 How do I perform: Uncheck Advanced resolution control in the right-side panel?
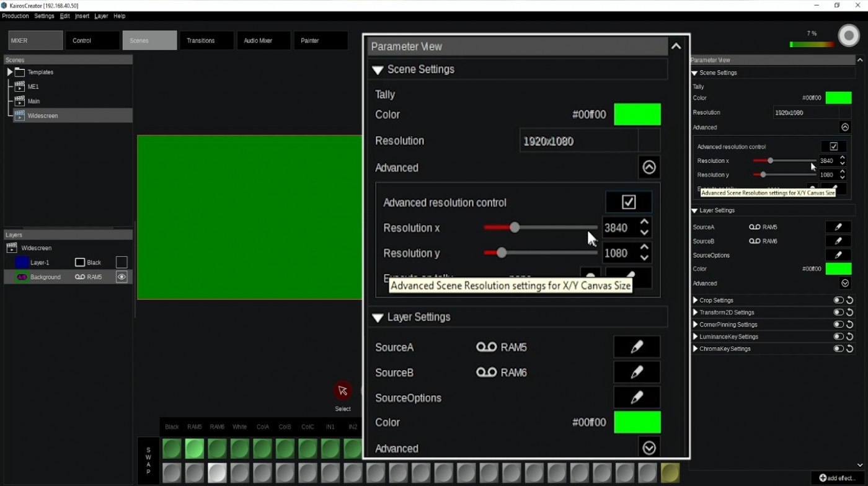pyautogui.click(x=834, y=147)
